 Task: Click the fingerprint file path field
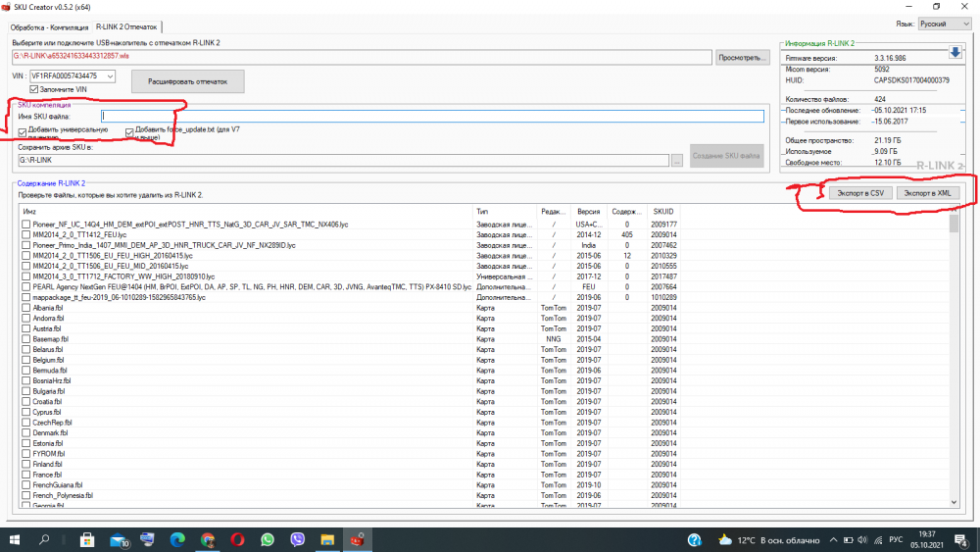click(x=362, y=56)
